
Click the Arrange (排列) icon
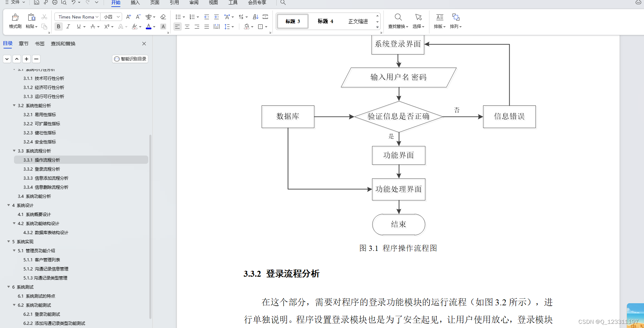pos(456,17)
